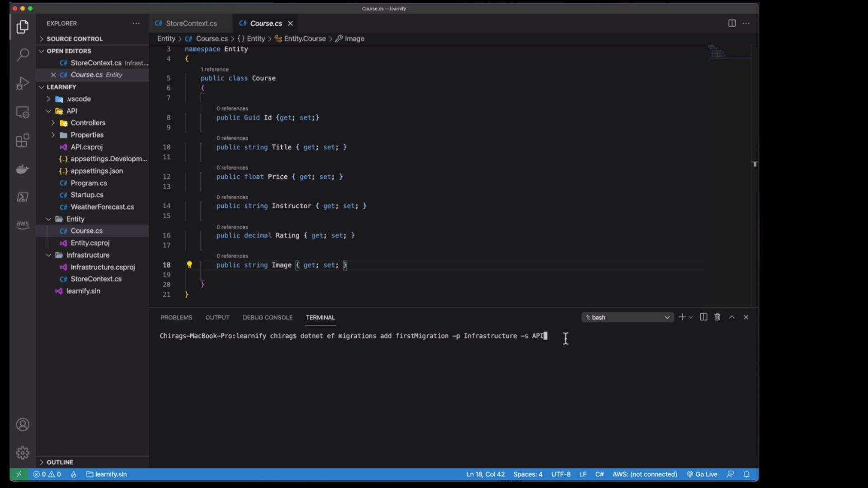The image size is (868, 488).
Task: Click the Spaces: 4 indentation setting
Action: [x=528, y=474]
